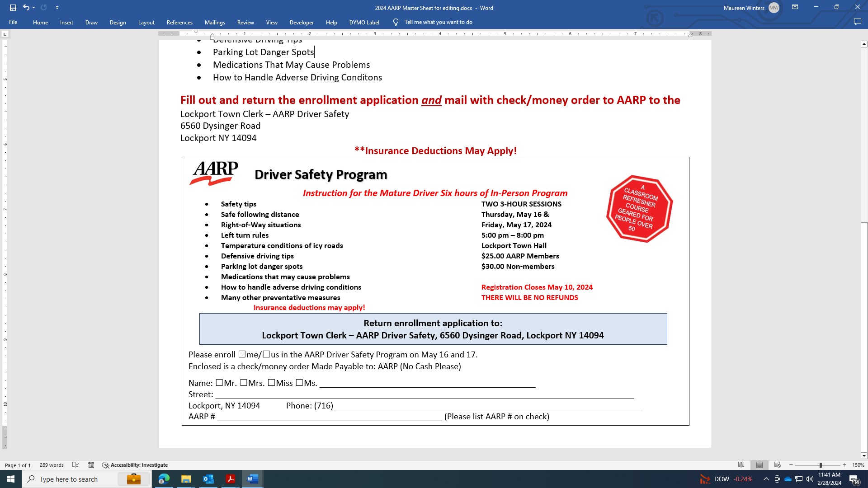Switch to the Layout tab
The width and height of the screenshot is (868, 488).
click(x=146, y=22)
